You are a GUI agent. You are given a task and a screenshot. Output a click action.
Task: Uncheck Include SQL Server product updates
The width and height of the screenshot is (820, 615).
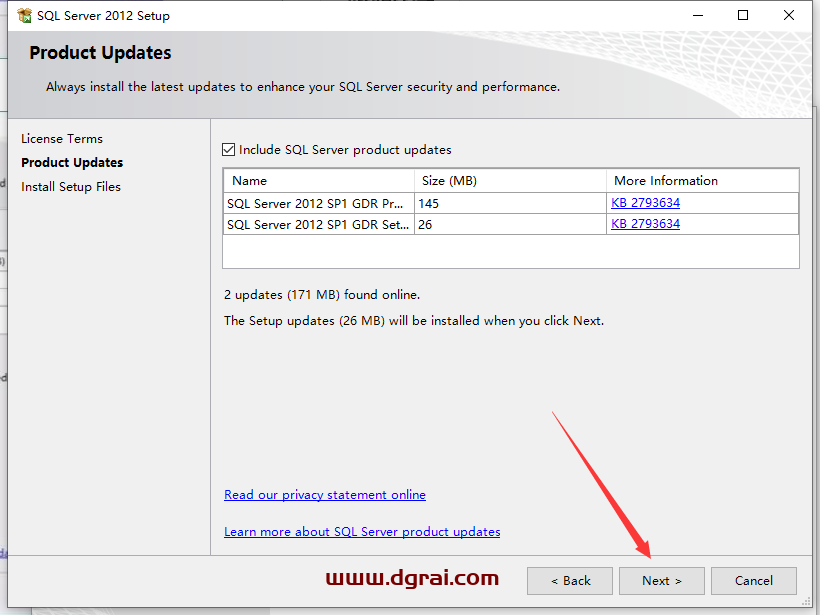[229, 150]
